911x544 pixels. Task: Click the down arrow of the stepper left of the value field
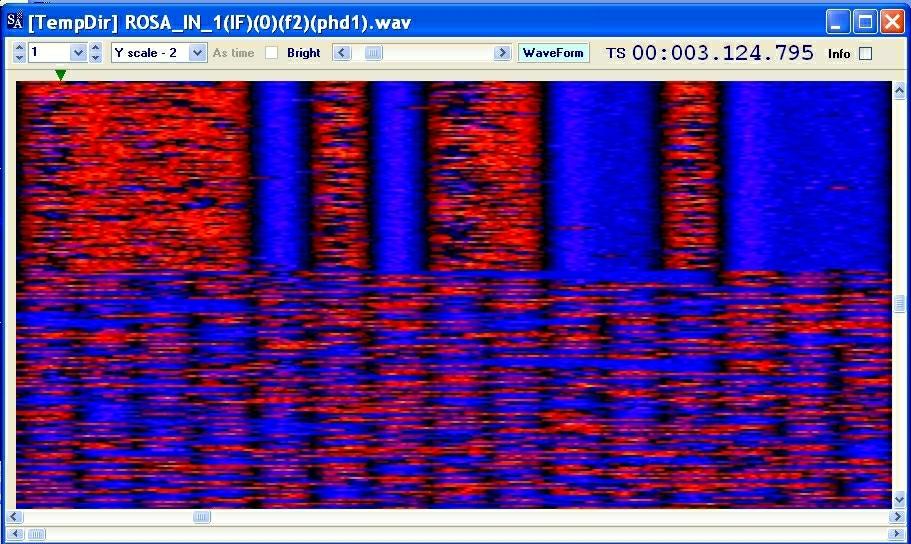(x=19, y=58)
